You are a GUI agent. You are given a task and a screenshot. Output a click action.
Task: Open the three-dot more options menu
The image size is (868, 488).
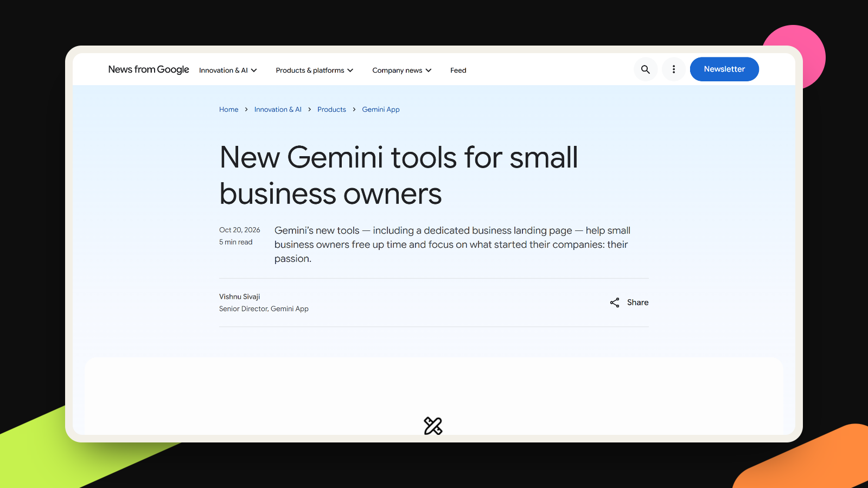tap(674, 69)
